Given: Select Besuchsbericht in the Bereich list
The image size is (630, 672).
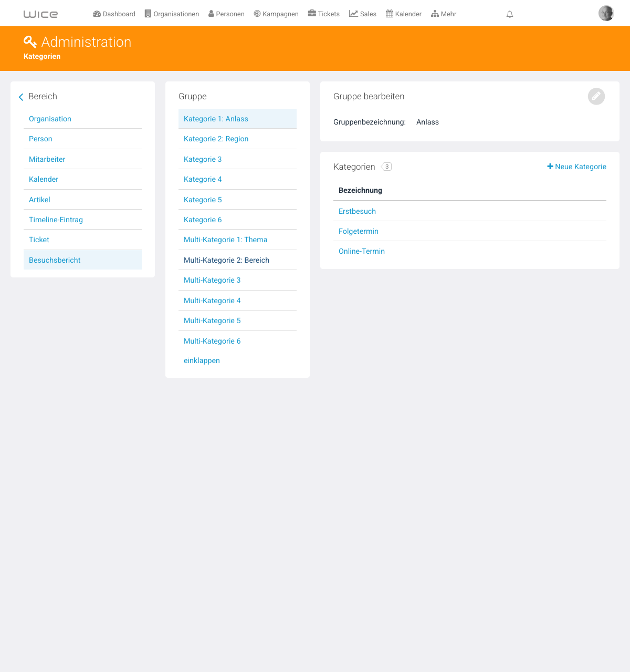Looking at the screenshot, I should (x=82, y=260).
